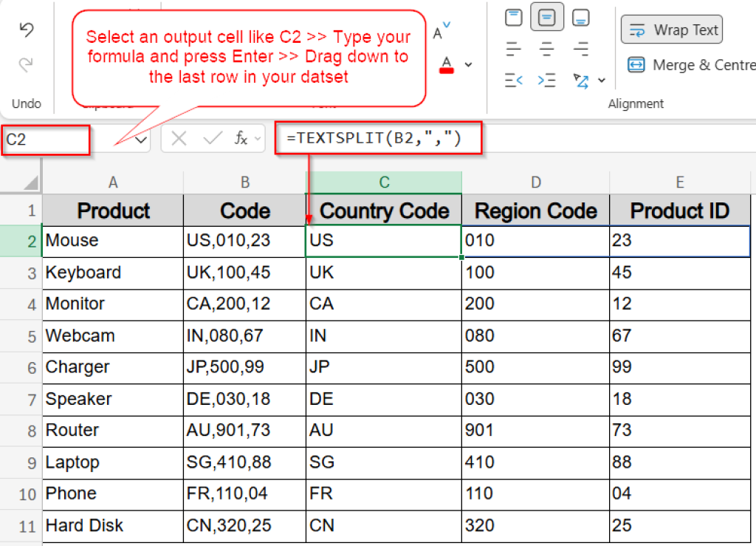Toggle Wrap Text for the selection

[672, 30]
